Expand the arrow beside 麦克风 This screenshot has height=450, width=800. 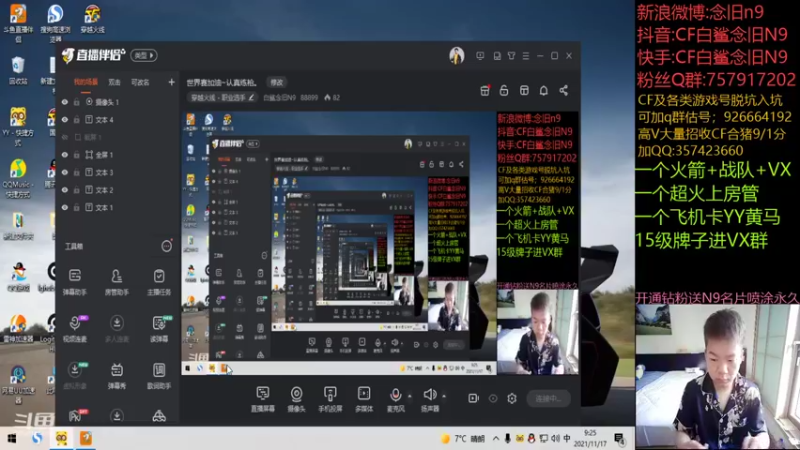(x=409, y=395)
